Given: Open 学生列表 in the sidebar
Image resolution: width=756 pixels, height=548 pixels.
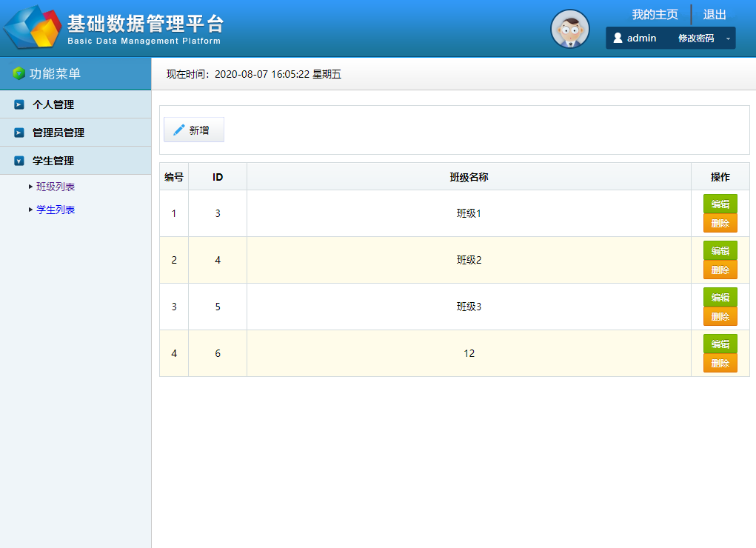Looking at the screenshot, I should tap(56, 210).
